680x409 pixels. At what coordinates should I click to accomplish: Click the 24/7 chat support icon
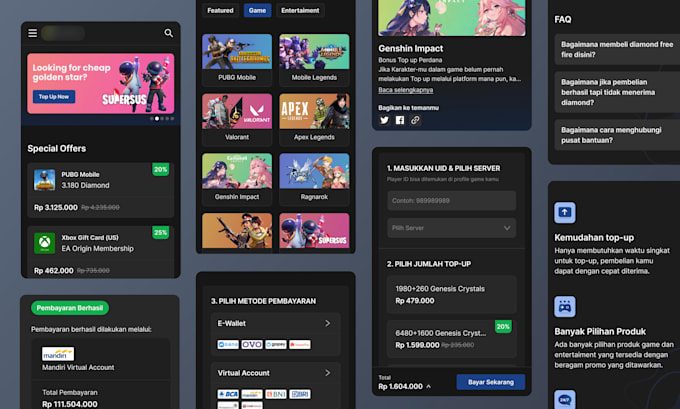pos(565,399)
